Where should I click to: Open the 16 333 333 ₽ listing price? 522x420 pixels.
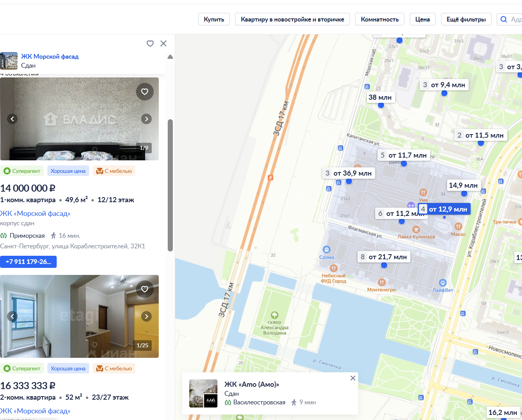click(x=28, y=386)
